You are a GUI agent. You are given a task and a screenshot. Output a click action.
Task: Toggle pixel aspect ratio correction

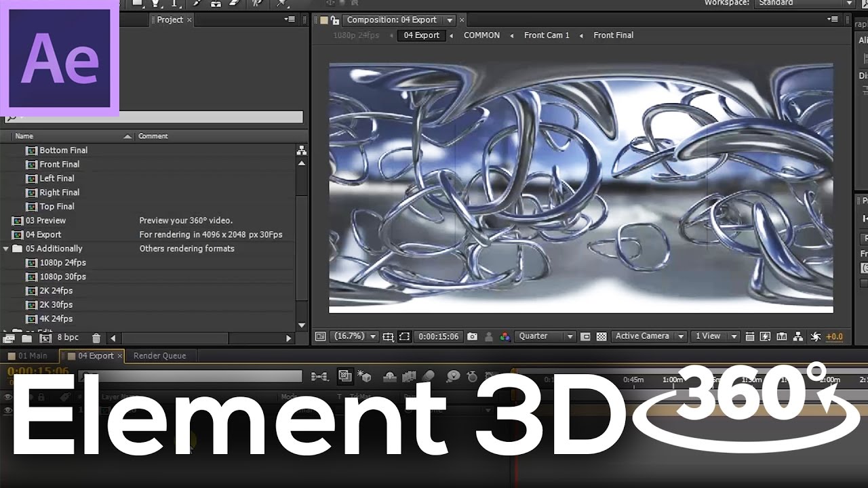pos(749,336)
